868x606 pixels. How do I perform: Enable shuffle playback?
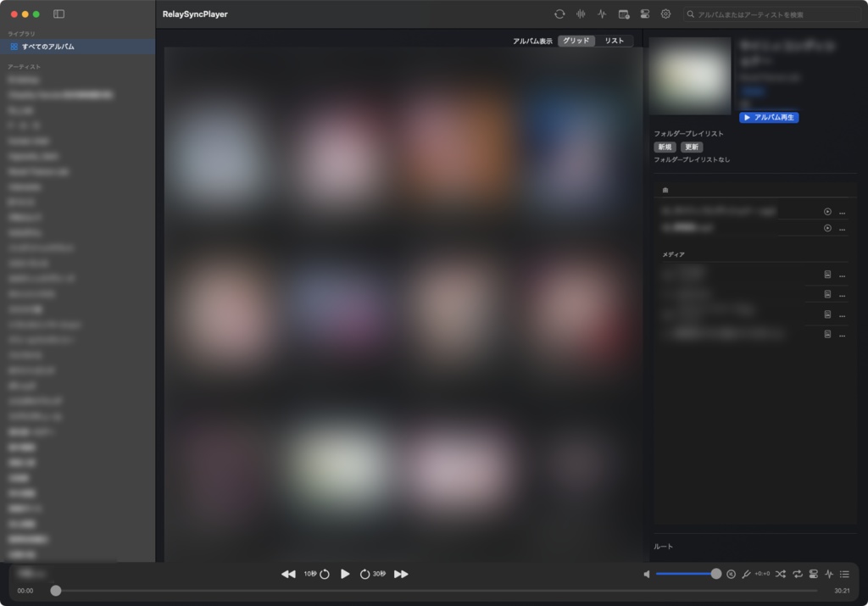(781, 574)
